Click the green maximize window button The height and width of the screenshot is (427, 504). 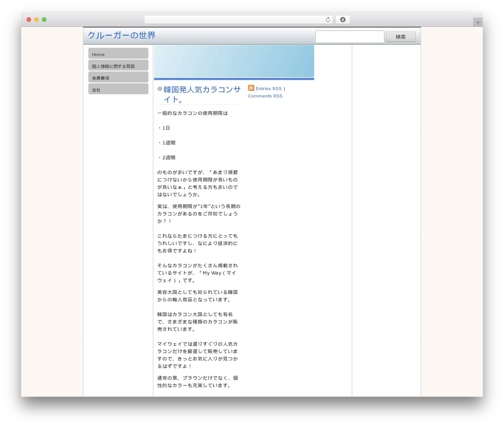point(44,20)
